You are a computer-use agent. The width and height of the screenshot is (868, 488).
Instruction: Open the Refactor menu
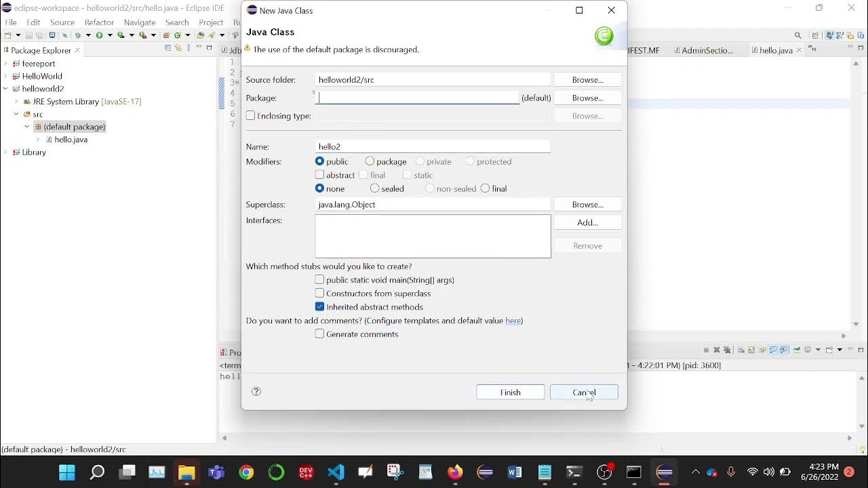pos(99,22)
